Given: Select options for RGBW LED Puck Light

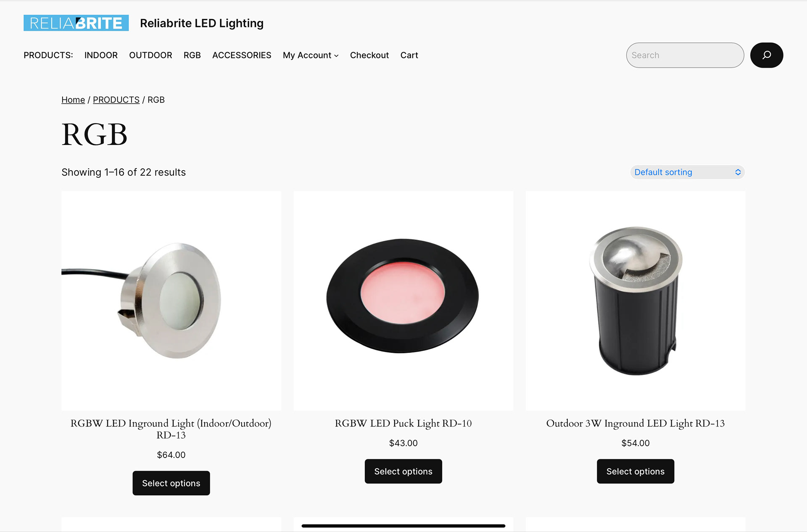Looking at the screenshot, I should (403, 471).
